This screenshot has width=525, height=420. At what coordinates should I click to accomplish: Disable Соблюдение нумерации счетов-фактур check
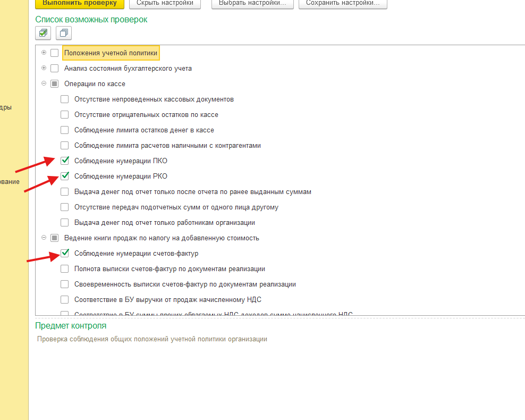pos(65,253)
